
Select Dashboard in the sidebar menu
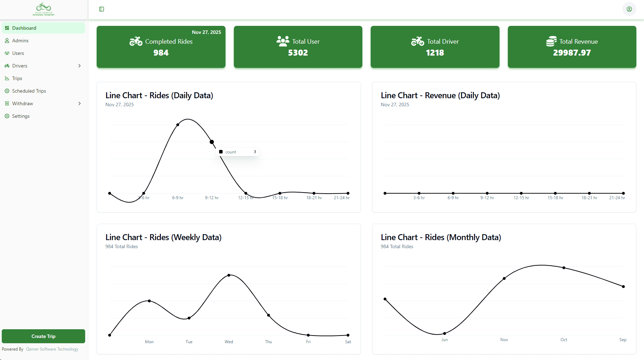24,28
